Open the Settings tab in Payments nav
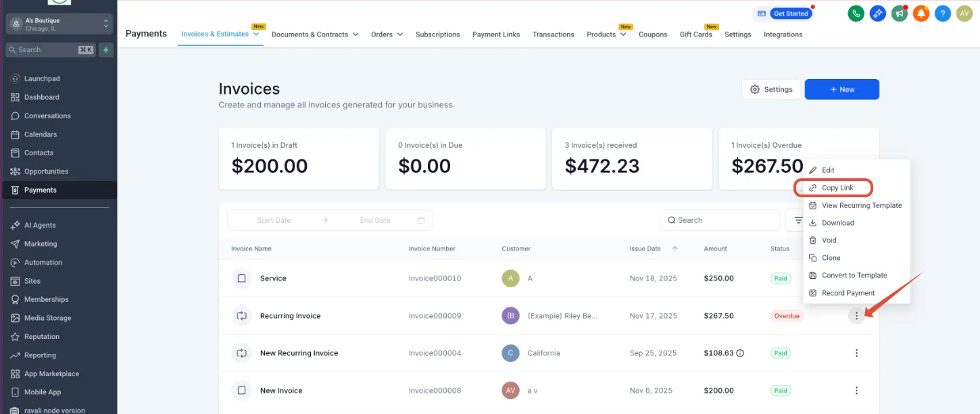The width and height of the screenshot is (980, 414). pyautogui.click(x=737, y=34)
